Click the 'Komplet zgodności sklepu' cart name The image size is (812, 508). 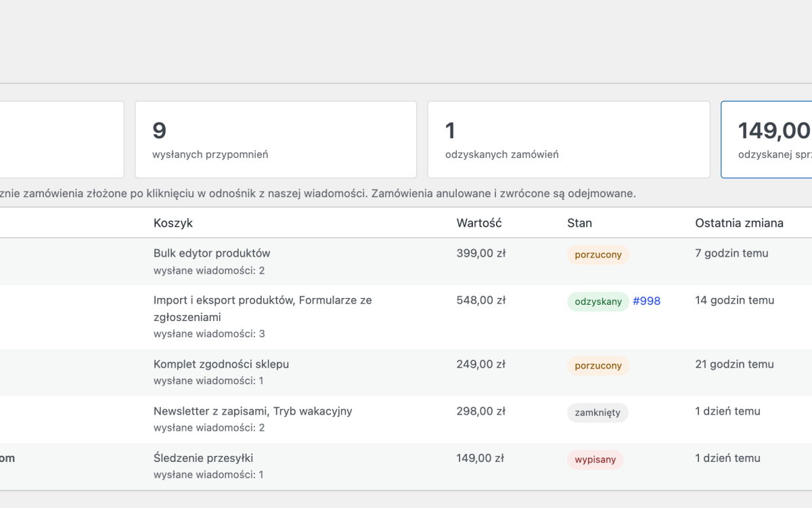(x=221, y=364)
